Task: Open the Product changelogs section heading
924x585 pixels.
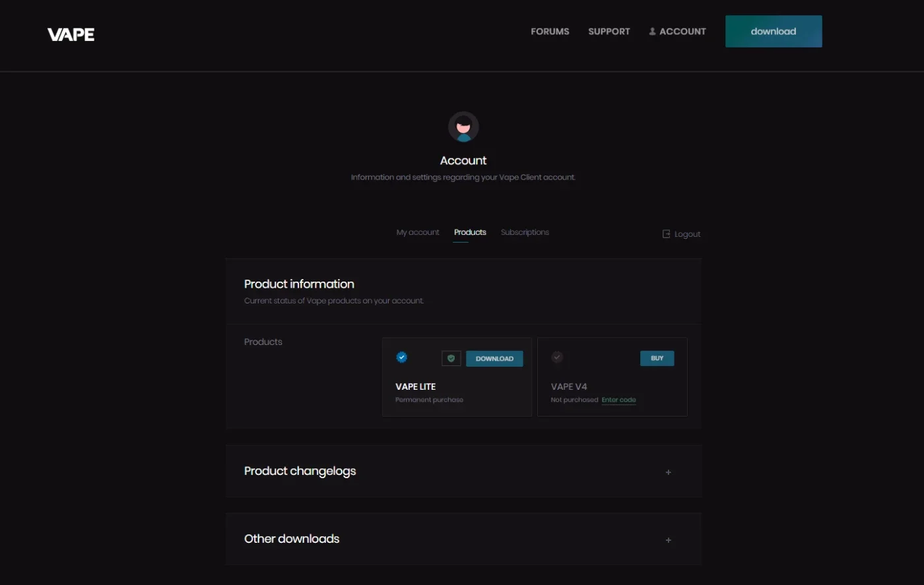Action: 300,471
